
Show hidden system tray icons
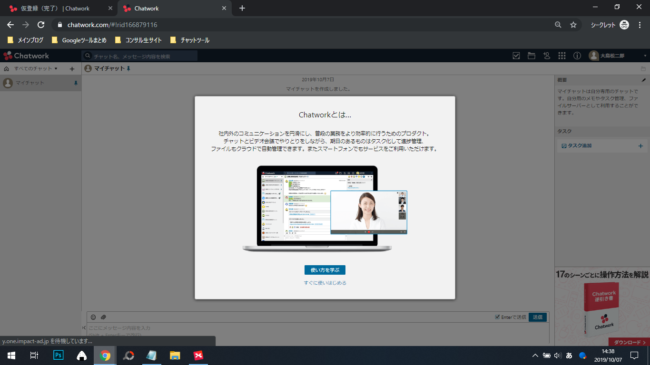coord(535,355)
